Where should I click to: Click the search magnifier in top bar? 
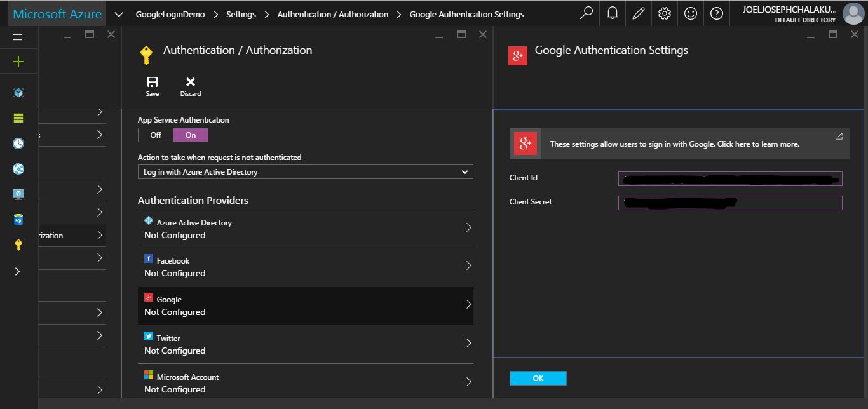(x=587, y=13)
